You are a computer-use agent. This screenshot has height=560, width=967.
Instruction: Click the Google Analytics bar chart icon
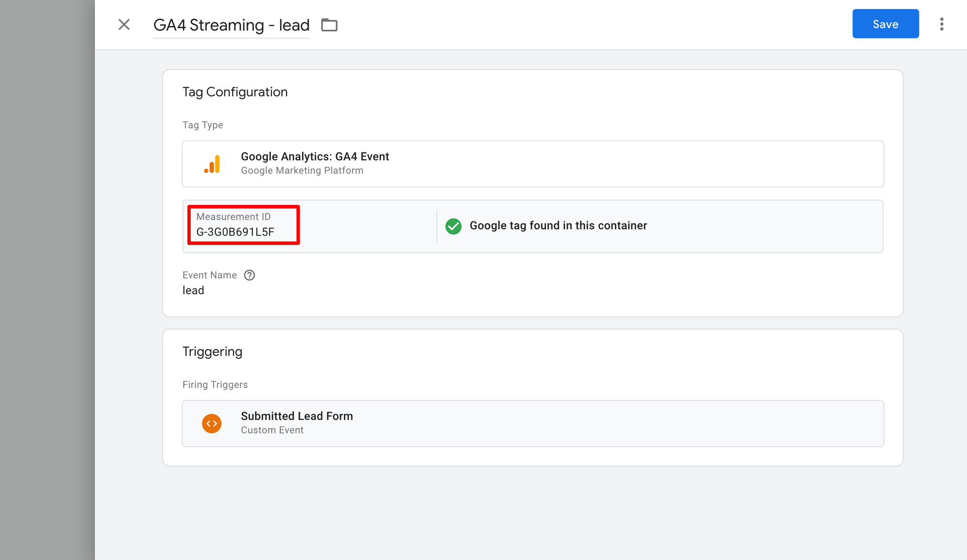click(212, 164)
